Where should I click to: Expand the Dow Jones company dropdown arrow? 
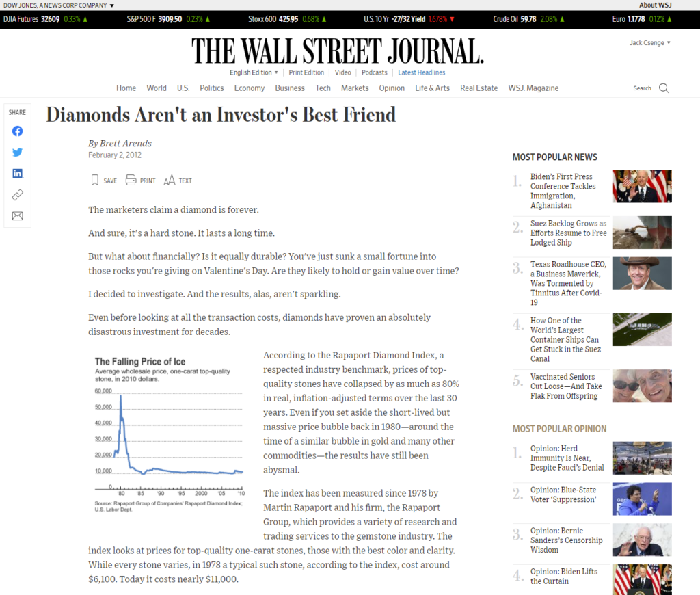click(112, 5)
